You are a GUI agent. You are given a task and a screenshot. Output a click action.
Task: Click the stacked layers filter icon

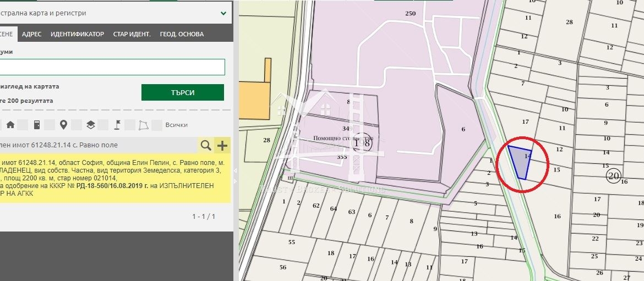[91, 125]
